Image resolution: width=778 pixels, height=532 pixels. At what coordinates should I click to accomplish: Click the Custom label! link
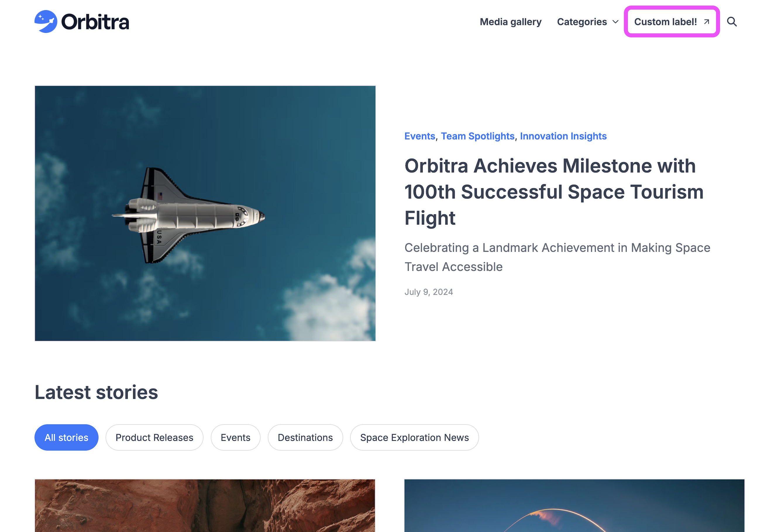665,22
